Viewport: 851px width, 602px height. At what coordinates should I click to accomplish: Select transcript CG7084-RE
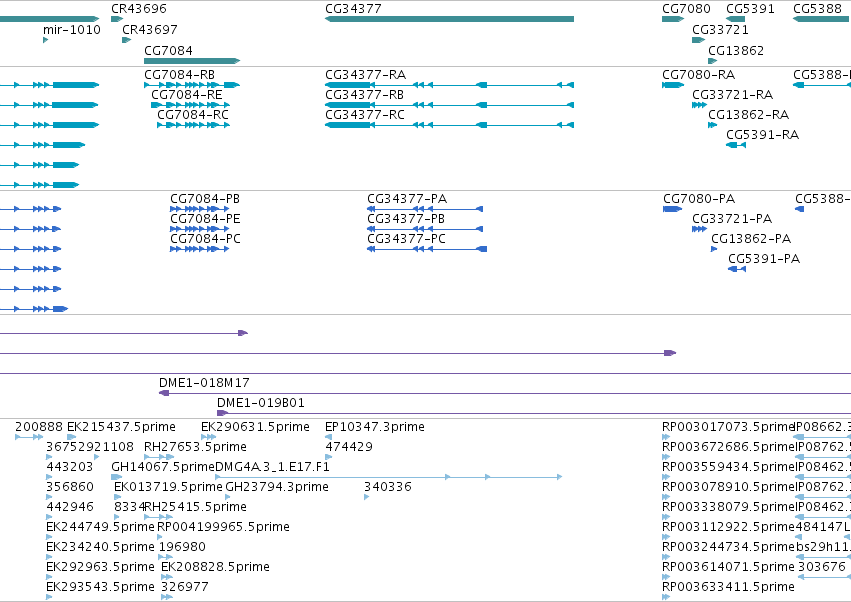click(x=190, y=105)
